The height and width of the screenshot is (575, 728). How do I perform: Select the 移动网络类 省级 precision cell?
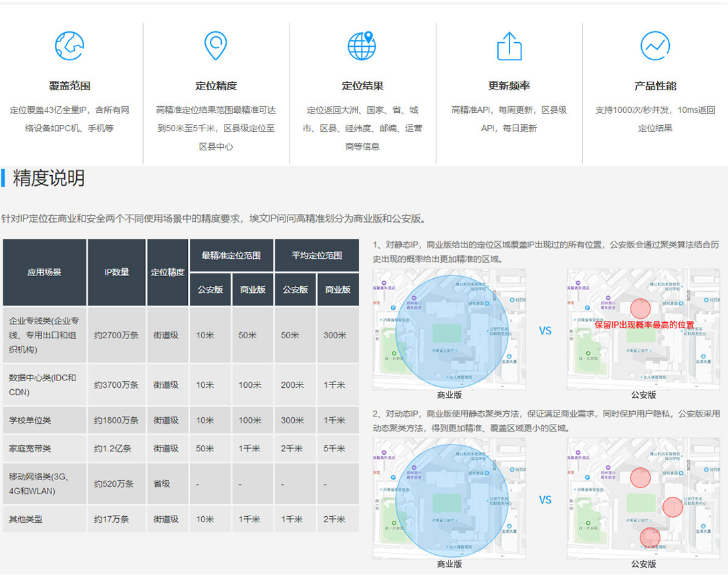(167, 484)
